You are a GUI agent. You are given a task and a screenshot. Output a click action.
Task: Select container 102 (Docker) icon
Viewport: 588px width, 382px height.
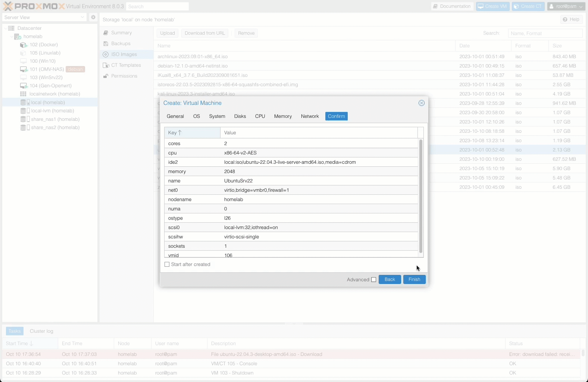point(24,45)
